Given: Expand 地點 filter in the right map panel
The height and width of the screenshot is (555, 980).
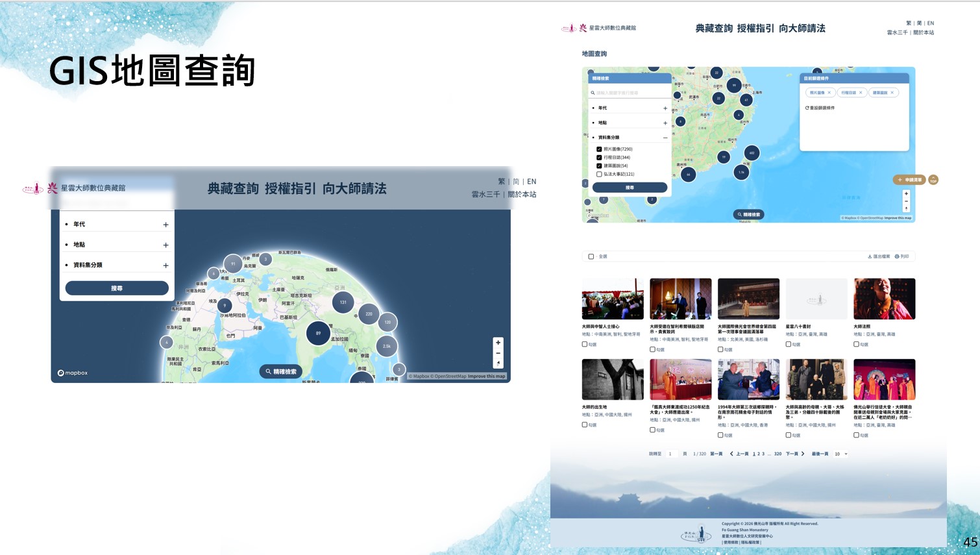Looking at the screenshot, I should 665,123.
